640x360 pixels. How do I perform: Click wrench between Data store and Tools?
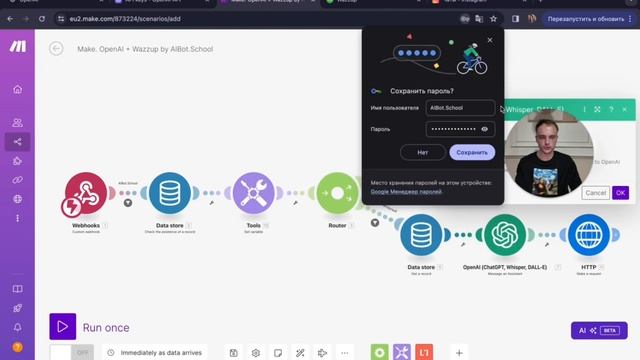211,203
